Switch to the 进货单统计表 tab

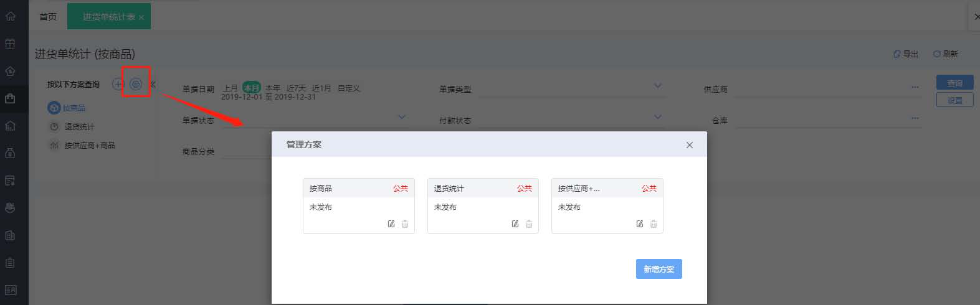(x=109, y=17)
